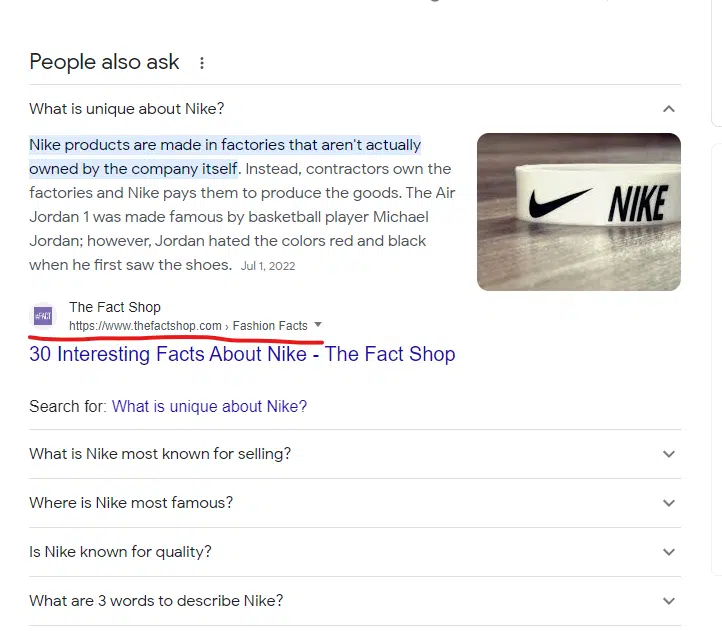This screenshot has width=722, height=631.
Task: Open the thefactshop.com URL
Action: (x=145, y=326)
